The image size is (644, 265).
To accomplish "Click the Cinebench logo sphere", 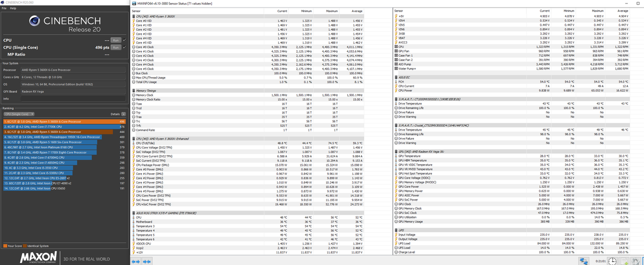I will (x=35, y=21).
